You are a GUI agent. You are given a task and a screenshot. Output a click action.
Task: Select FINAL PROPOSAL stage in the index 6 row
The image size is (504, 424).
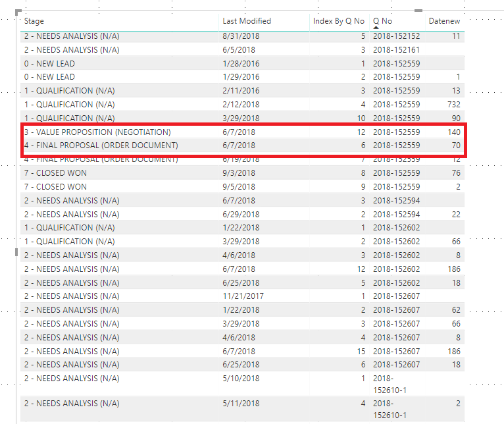click(101, 146)
